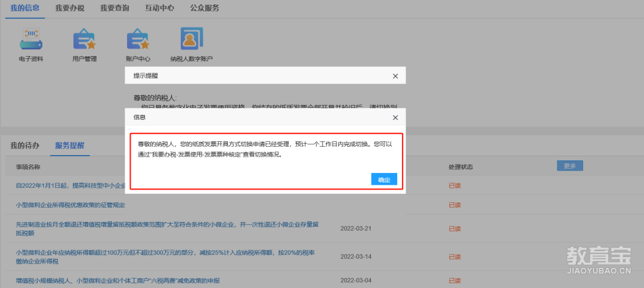Image resolution: width=644 pixels, height=288 pixels.
Task: Open the 账户中心 icon
Action: [138, 44]
